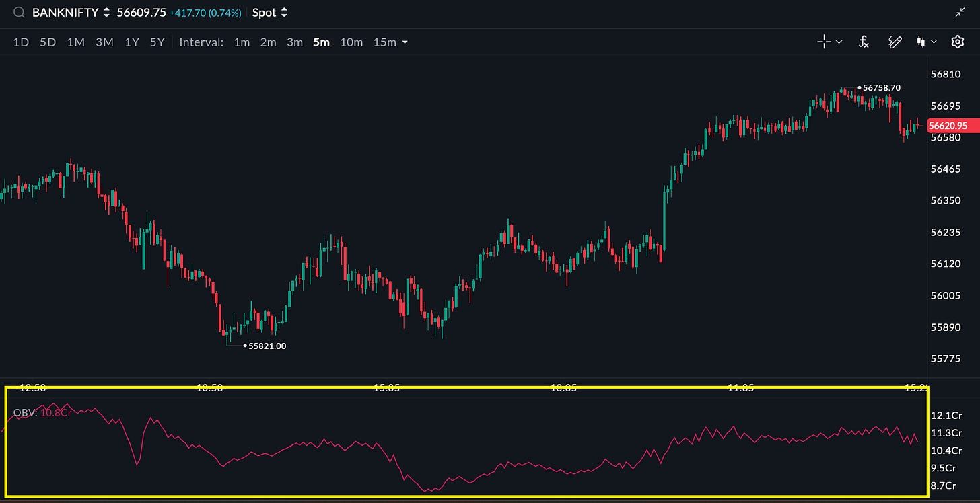The width and height of the screenshot is (980, 503).
Task: Click the crosshair cursor tool
Action: [824, 42]
